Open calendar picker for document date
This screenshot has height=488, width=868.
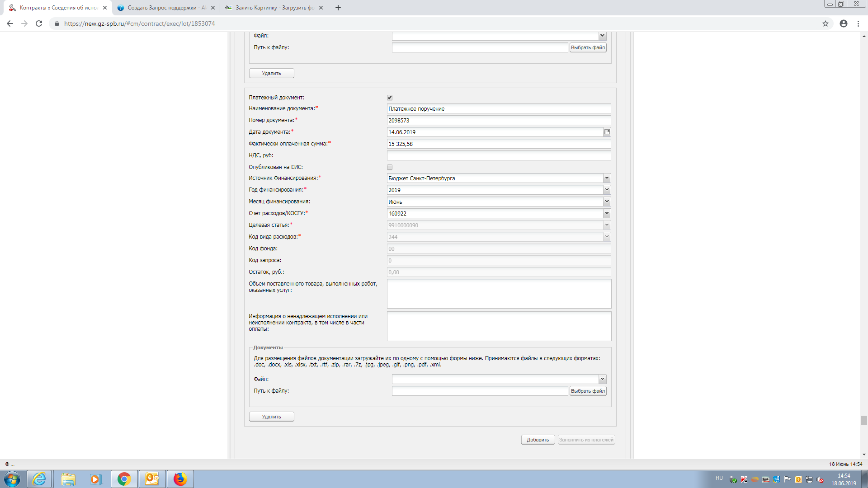click(607, 132)
